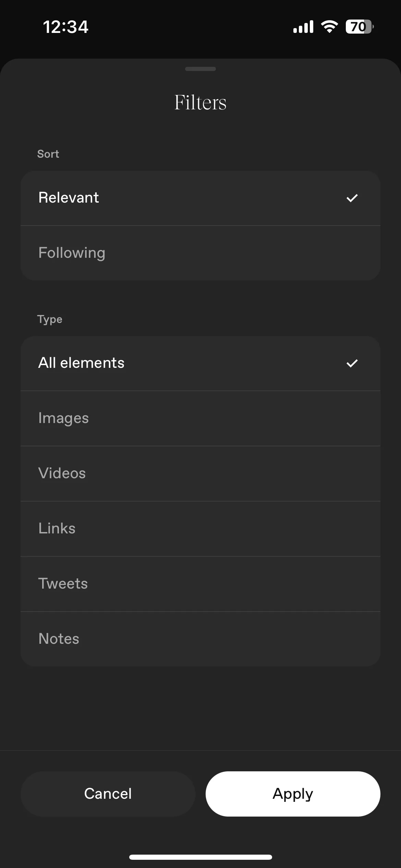Click the checkmark beside All elements

click(x=352, y=363)
